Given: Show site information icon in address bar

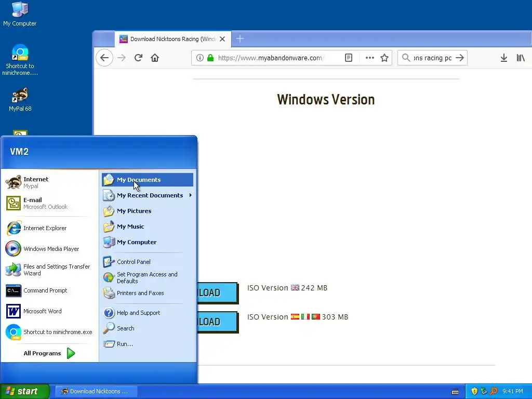Looking at the screenshot, I should click(x=200, y=58).
